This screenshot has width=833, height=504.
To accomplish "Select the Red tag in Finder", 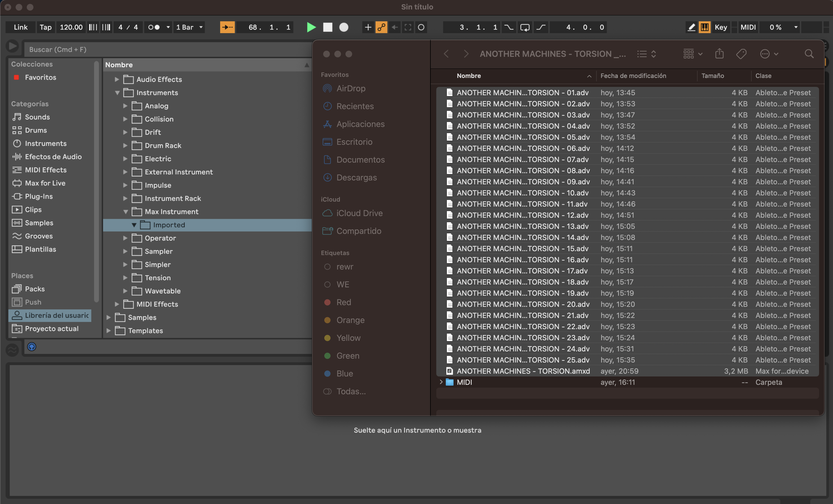I will [344, 302].
